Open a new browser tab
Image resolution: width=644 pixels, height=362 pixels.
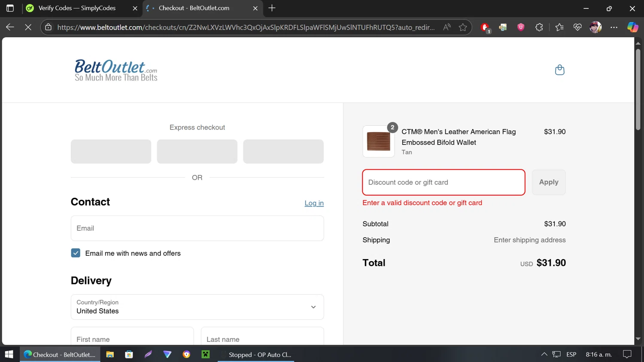coord(272,8)
